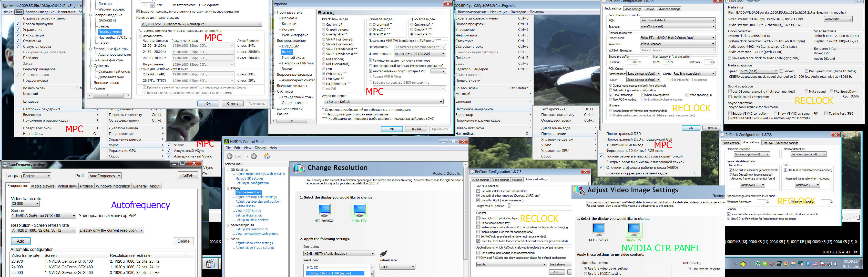Image resolution: width=868 pixels, height=277 pixels.
Task: Enable 'Mute sound' checkbox in ReClock Properties
Action: [807, 91]
